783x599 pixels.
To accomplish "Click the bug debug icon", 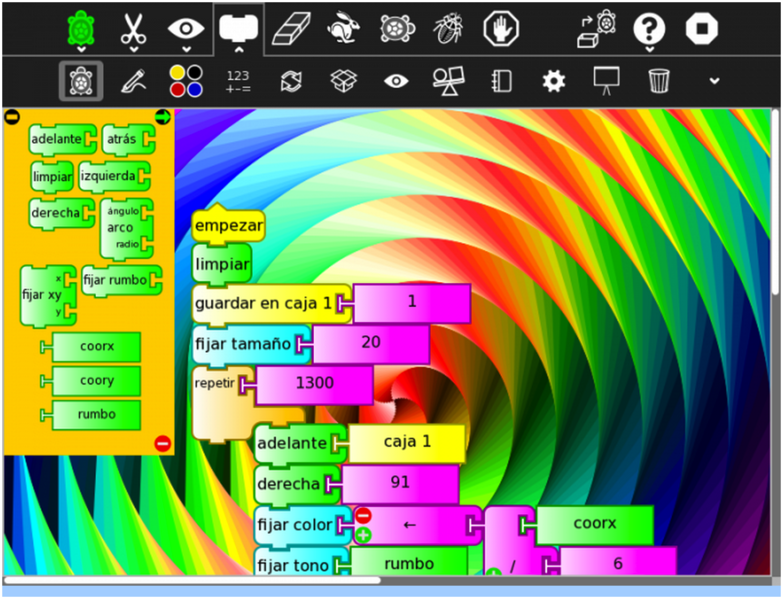I will pyautogui.click(x=447, y=28).
